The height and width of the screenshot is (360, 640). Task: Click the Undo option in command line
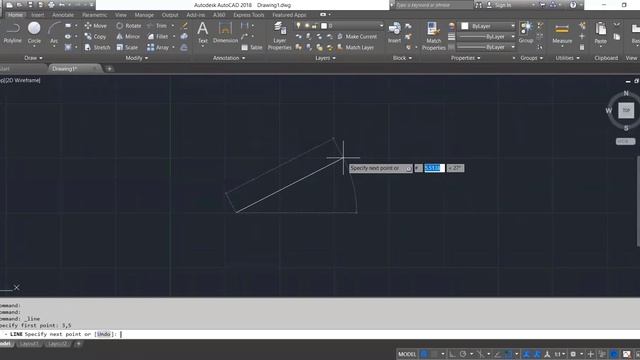(x=103, y=334)
